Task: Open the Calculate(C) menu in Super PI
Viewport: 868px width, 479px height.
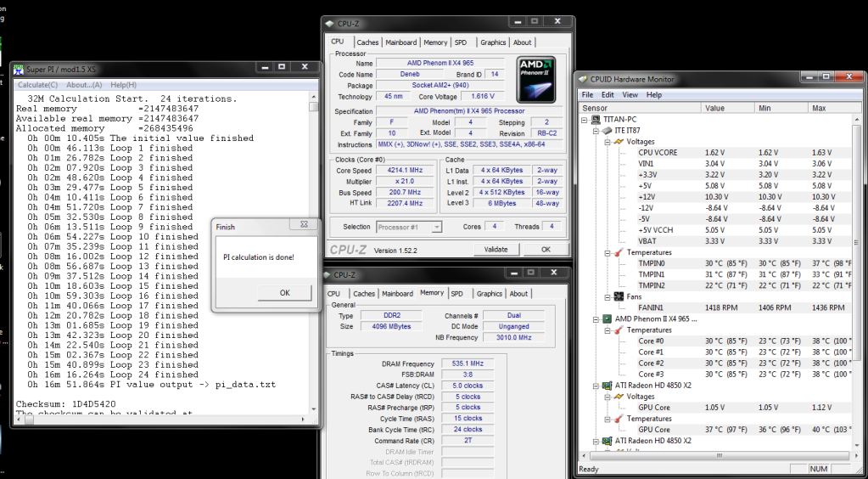Action: coord(38,85)
